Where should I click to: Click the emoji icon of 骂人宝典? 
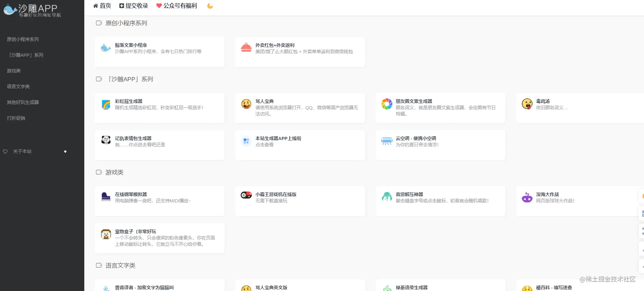pyautogui.click(x=246, y=104)
